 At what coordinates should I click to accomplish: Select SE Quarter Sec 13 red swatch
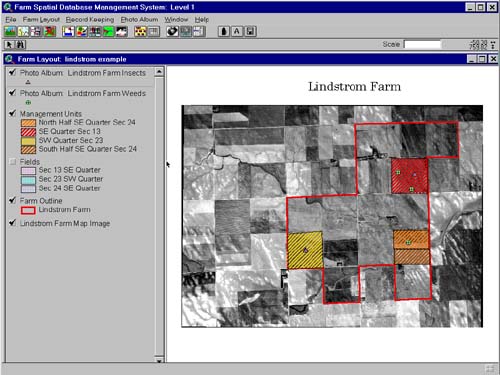point(28,132)
